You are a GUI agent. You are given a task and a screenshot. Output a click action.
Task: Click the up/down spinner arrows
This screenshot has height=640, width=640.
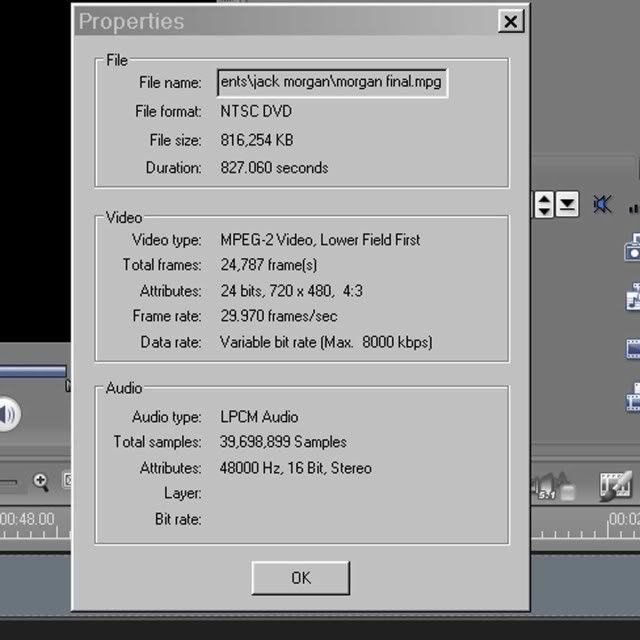pyautogui.click(x=543, y=205)
